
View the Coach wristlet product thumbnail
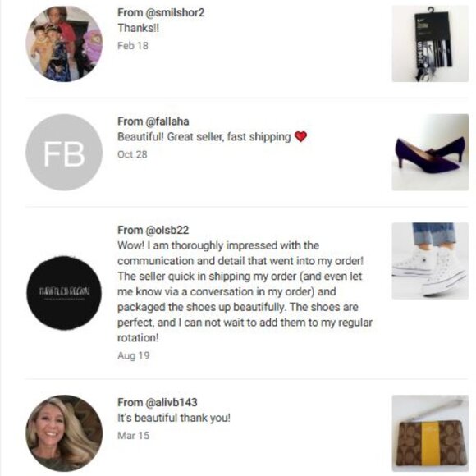pyautogui.click(x=430, y=433)
